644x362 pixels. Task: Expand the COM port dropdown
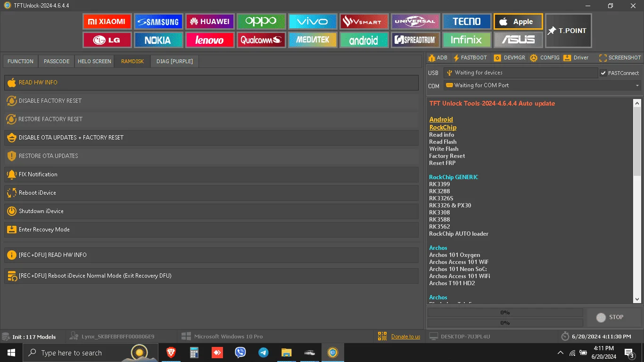(x=637, y=85)
